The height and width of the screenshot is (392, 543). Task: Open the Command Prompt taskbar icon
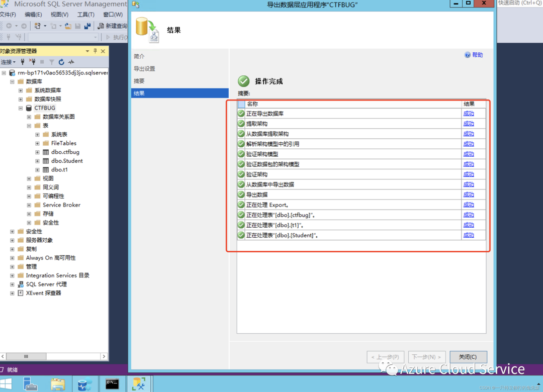click(112, 384)
